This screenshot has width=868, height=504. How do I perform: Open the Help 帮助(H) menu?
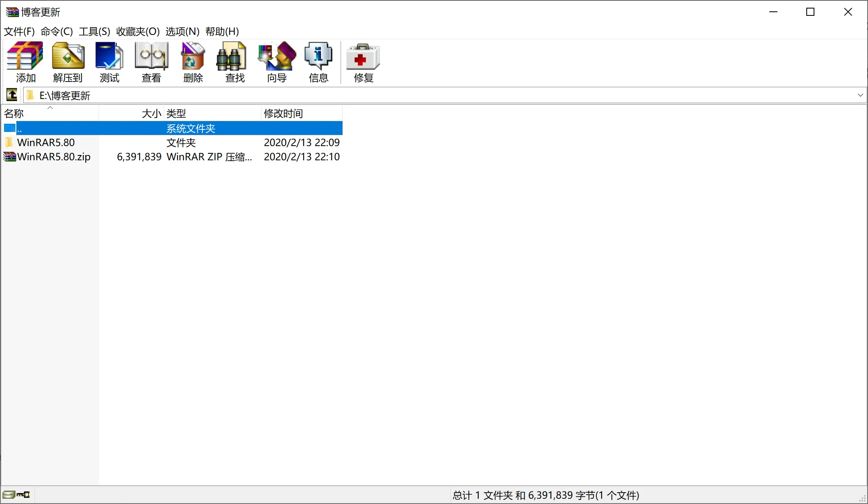point(222,31)
